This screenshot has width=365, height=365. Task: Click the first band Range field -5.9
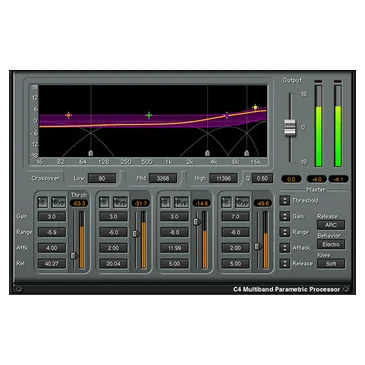[52, 232]
